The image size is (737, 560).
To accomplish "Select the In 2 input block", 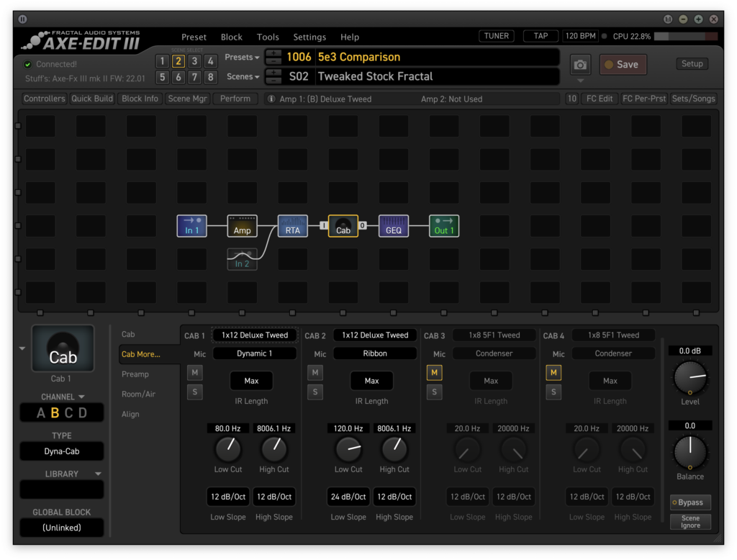I will pyautogui.click(x=242, y=259).
